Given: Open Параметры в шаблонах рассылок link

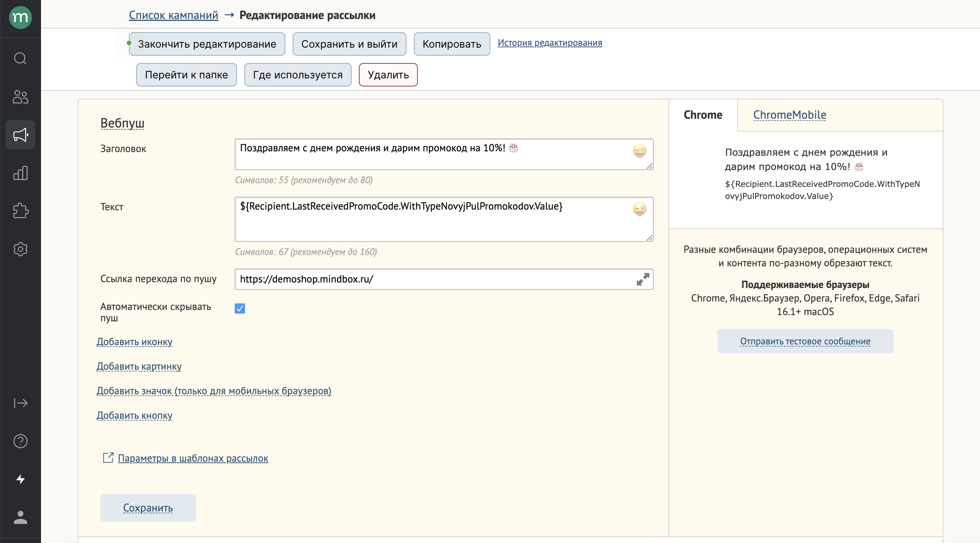Looking at the screenshot, I should coord(193,458).
